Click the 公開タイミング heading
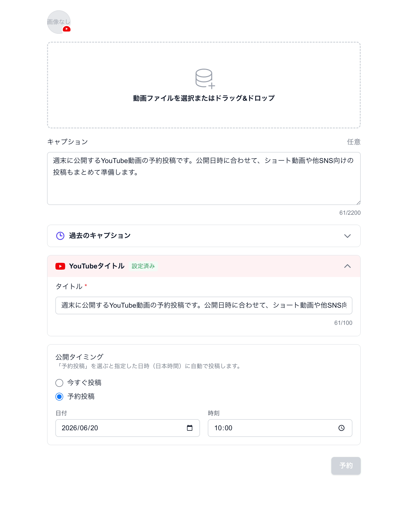Screen dimensions: 397x532 point(79,357)
